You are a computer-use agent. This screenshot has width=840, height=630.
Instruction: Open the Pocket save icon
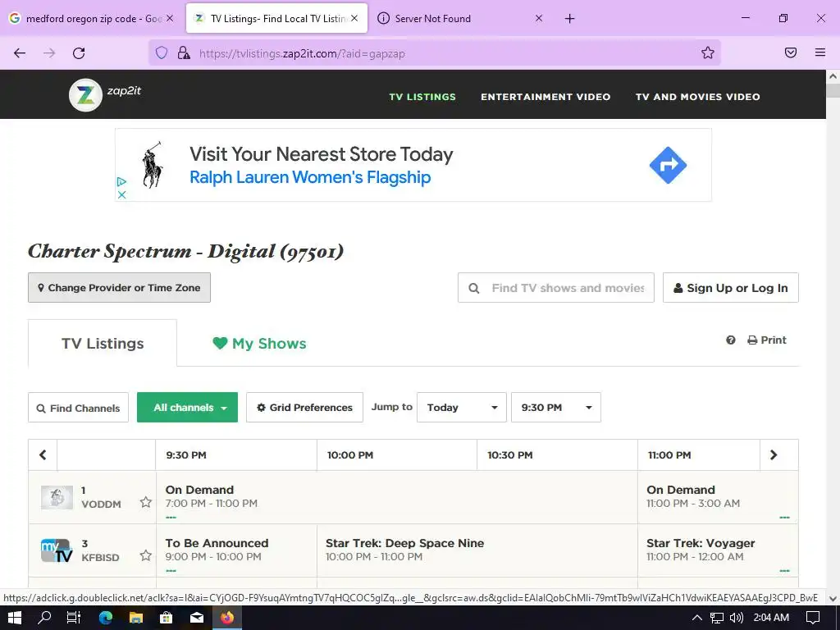click(x=791, y=52)
